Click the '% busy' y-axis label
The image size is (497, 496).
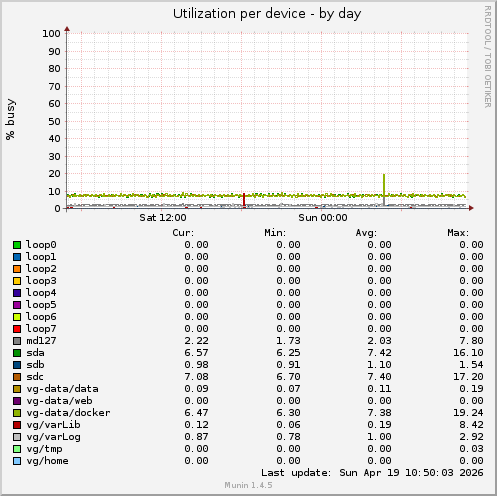click(x=10, y=119)
